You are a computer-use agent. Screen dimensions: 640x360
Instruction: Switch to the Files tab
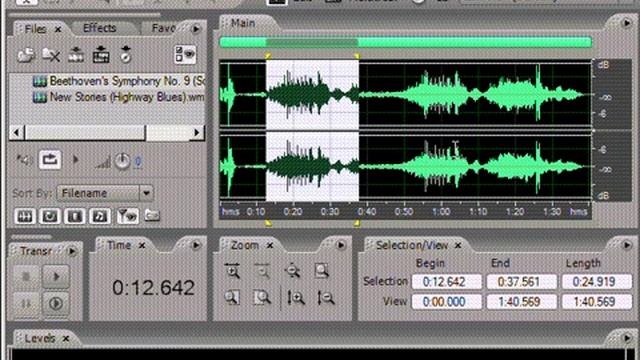point(35,29)
